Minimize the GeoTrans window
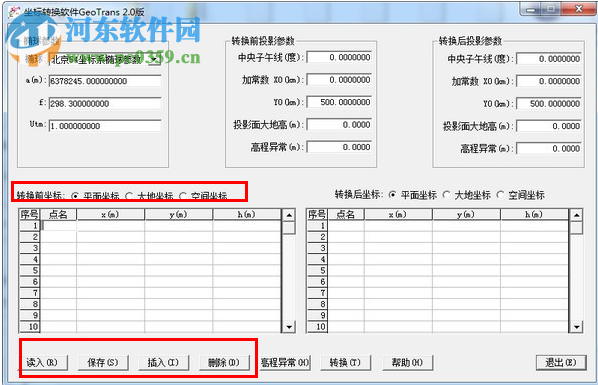Viewport: 598px width, 385px height. point(531,9)
